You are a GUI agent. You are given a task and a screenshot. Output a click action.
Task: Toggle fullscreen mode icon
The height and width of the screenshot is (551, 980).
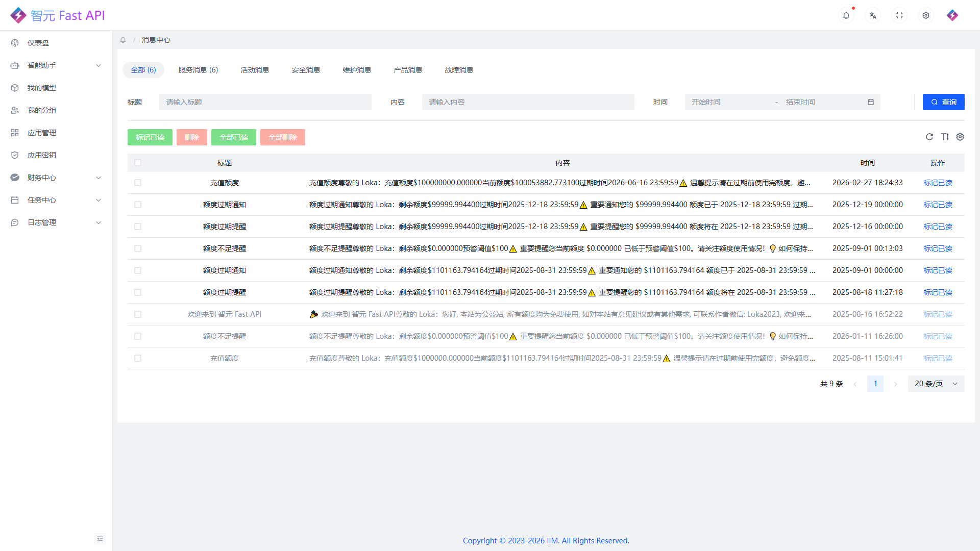[899, 15]
